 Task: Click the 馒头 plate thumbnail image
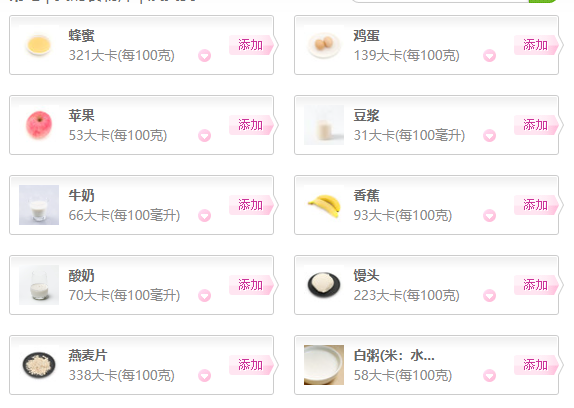pos(324,285)
